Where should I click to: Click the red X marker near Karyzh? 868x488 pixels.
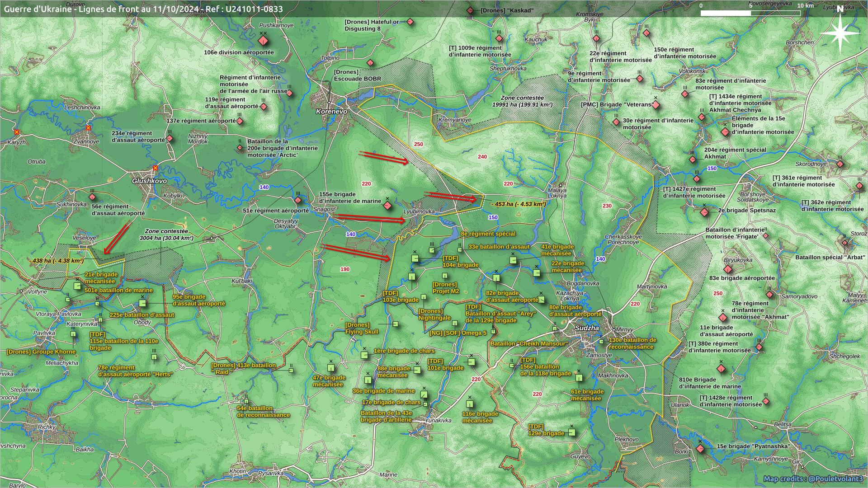pos(17,132)
